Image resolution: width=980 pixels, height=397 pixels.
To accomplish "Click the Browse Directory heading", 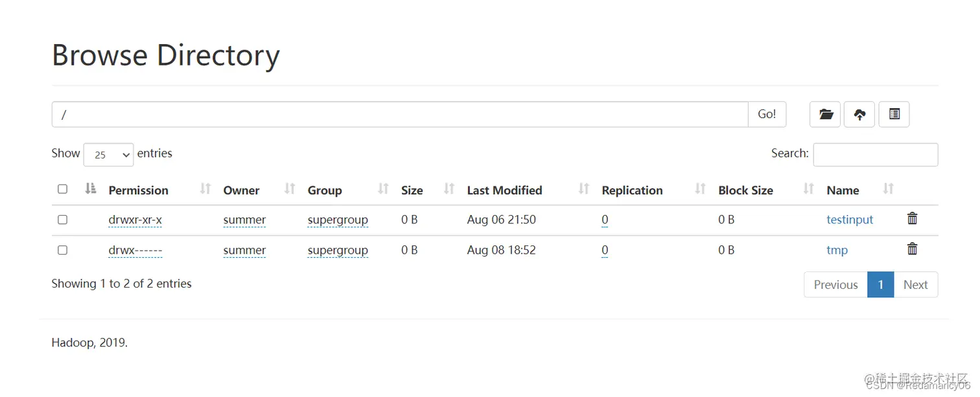I will tap(165, 56).
